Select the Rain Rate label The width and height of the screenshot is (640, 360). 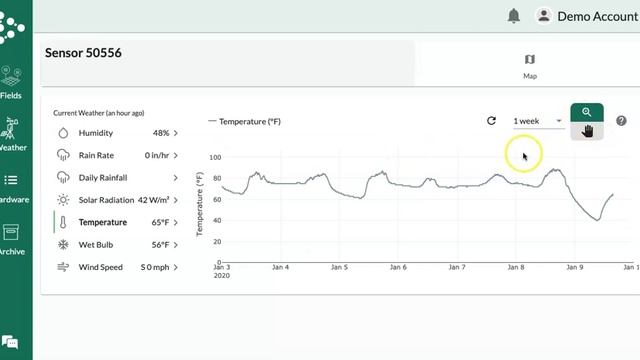96,156
